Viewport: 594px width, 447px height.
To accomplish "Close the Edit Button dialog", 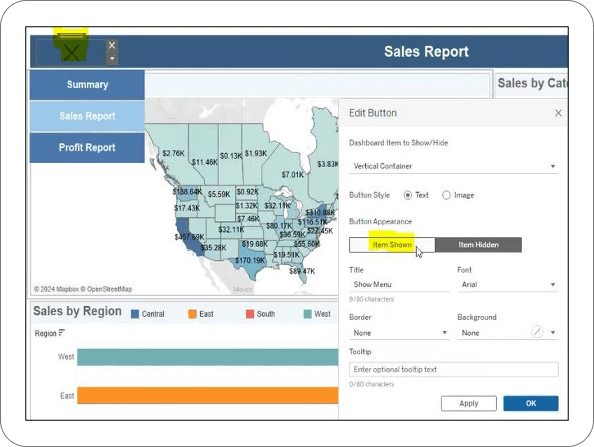I will point(558,113).
